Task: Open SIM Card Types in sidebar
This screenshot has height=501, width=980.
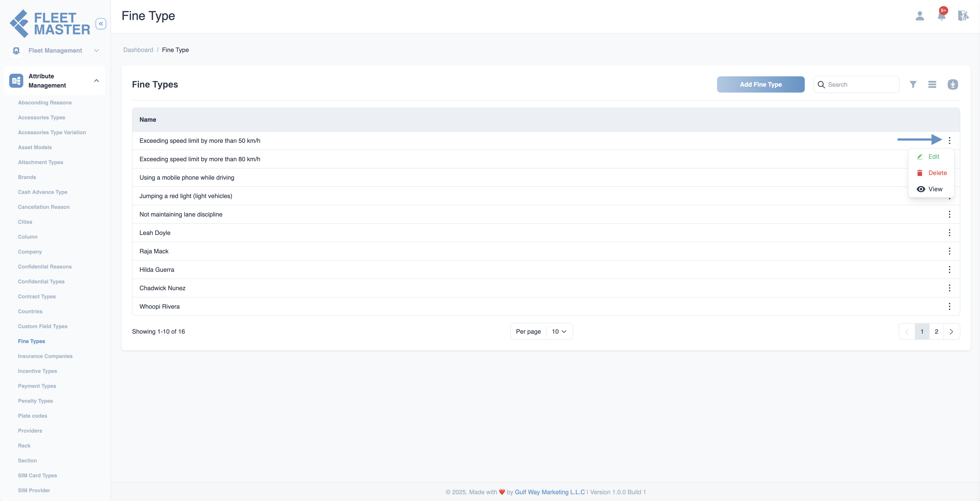Action: (x=37, y=476)
